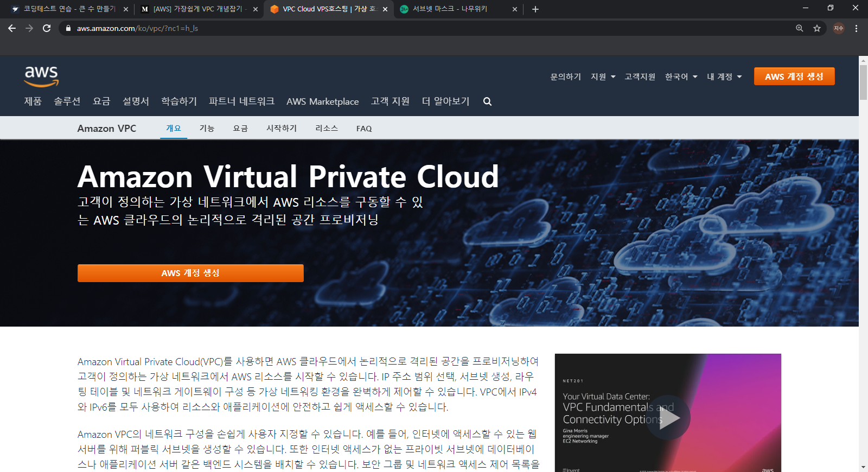Open a new tab with plus icon
Screen dimensions: 868x472
[535, 9]
